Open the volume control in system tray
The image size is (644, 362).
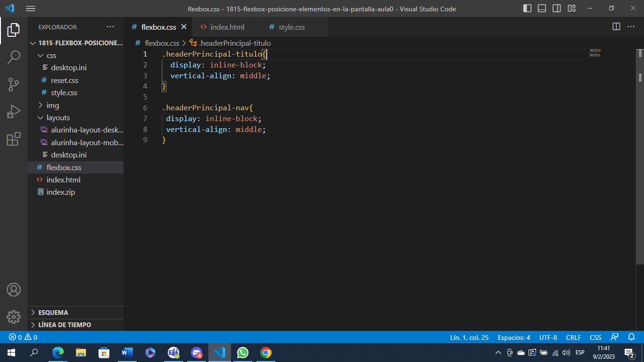click(566, 353)
